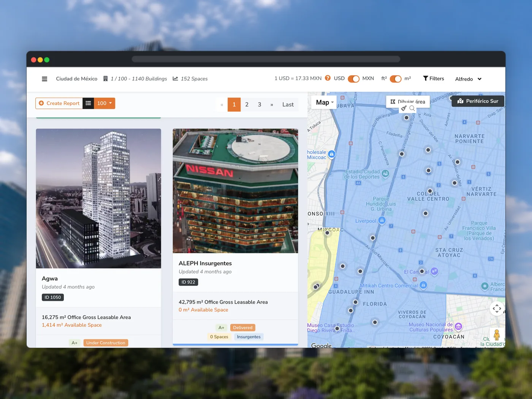Jump to the Last page
The width and height of the screenshot is (532, 399).
coord(288,104)
